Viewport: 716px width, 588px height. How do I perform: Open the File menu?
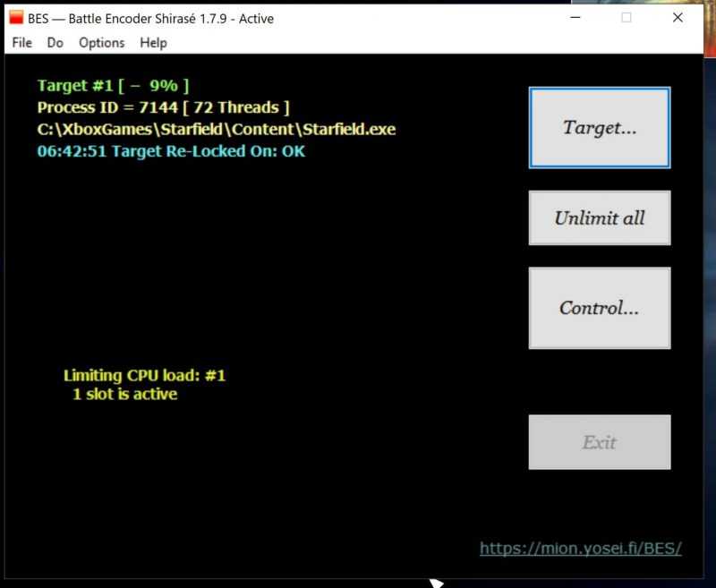click(x=21, y=43)
